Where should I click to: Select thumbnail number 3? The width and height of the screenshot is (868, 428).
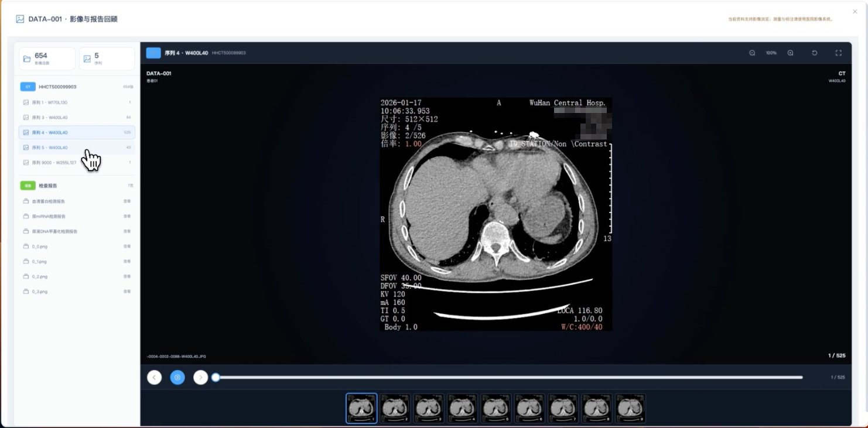[429, 408]
